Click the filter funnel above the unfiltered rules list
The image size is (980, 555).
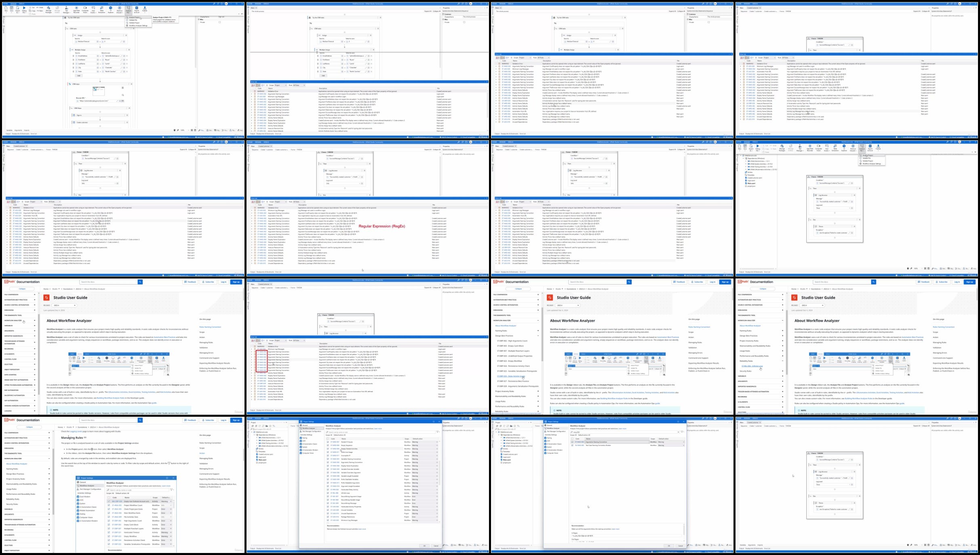coord(438,432)
